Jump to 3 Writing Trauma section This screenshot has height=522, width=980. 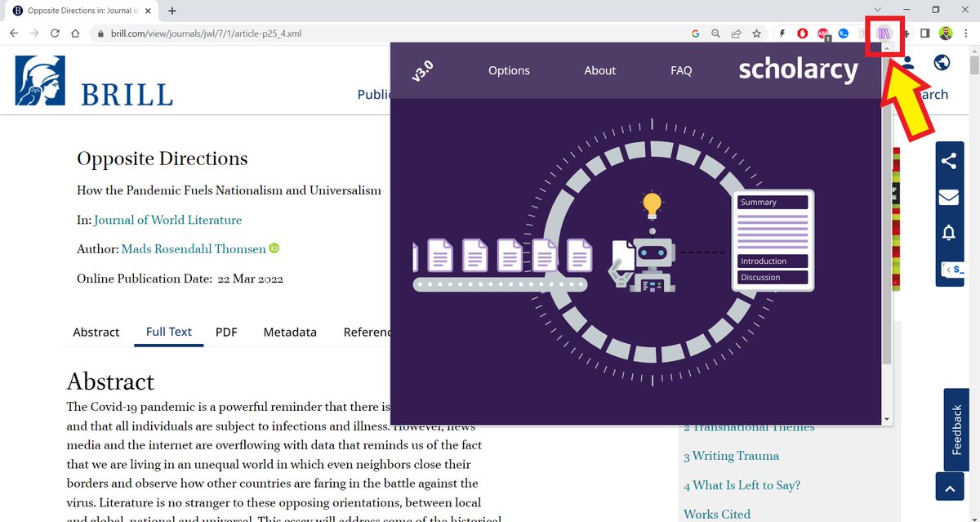[731, 456]
